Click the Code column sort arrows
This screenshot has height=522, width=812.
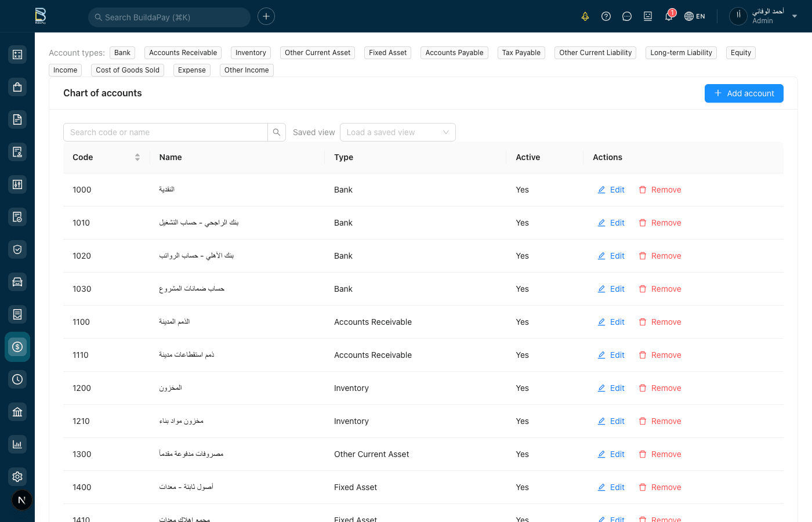(137, 157)
